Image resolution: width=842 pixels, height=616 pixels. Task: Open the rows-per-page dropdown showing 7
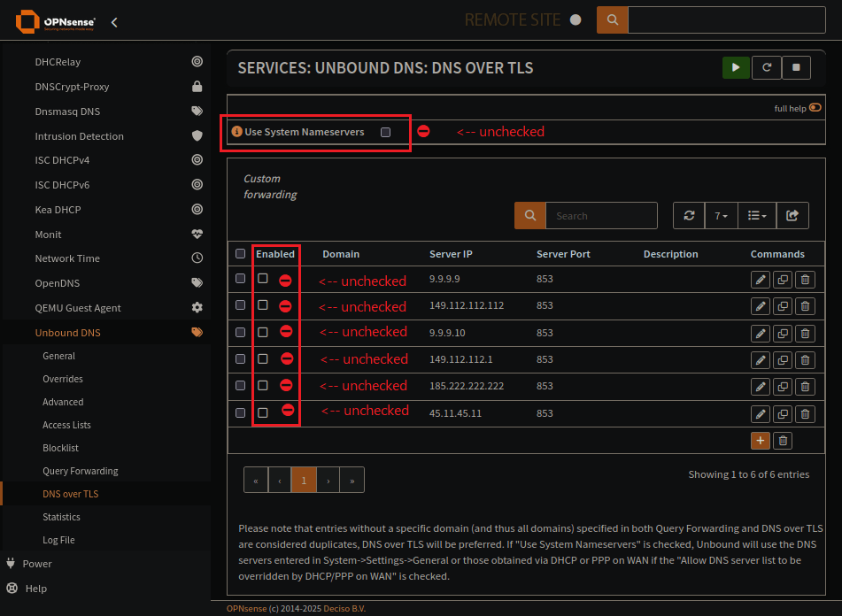[x=722, y=216]
